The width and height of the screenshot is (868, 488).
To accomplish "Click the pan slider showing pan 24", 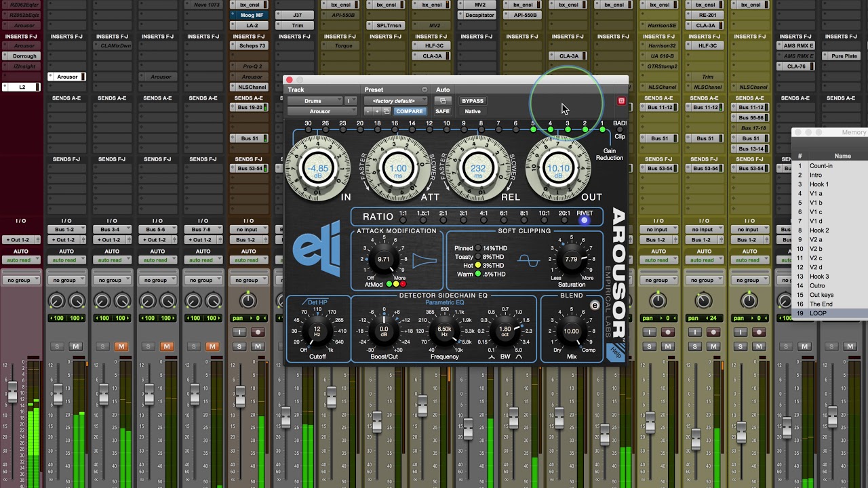I will (x=703, y=300).
